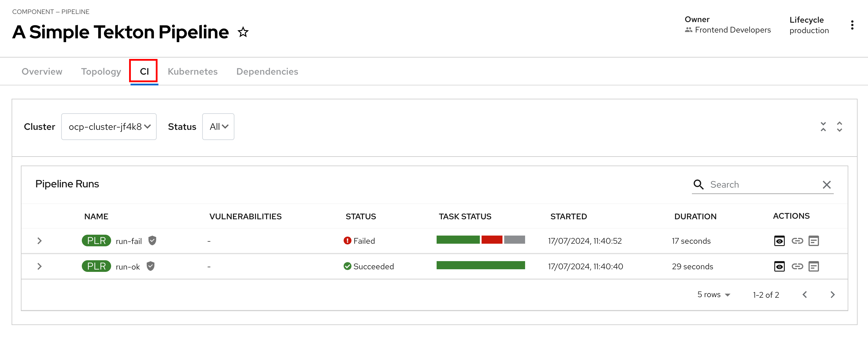868x341 pixels.
Task: Open the run-fail pipeline run
Action: click(129, 241)
